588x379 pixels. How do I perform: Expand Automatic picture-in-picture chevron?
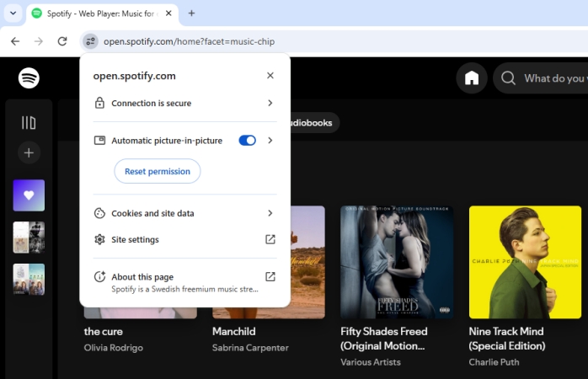coord(270,140)
